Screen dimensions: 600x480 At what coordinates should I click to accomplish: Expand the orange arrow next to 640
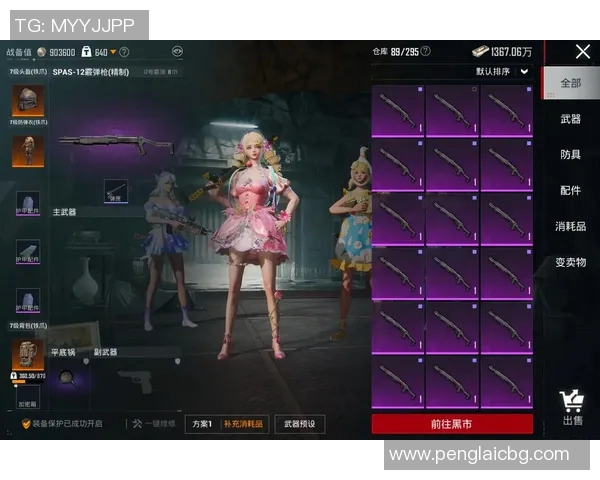[x=113, y=52]
